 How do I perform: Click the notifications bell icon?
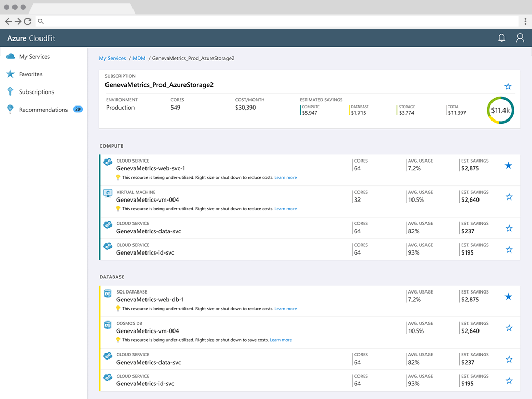coord(501,37)
